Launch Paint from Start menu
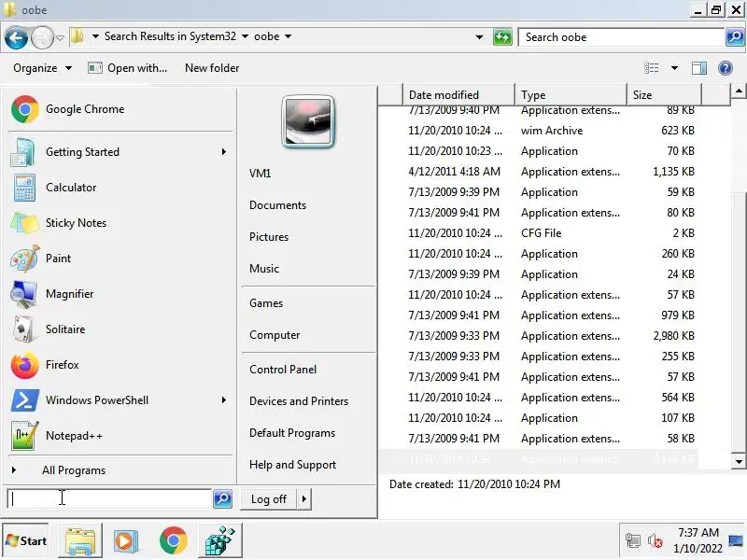The height and width of the screenshot is (560, 747). pyautogui.click(x=120, y=259)
